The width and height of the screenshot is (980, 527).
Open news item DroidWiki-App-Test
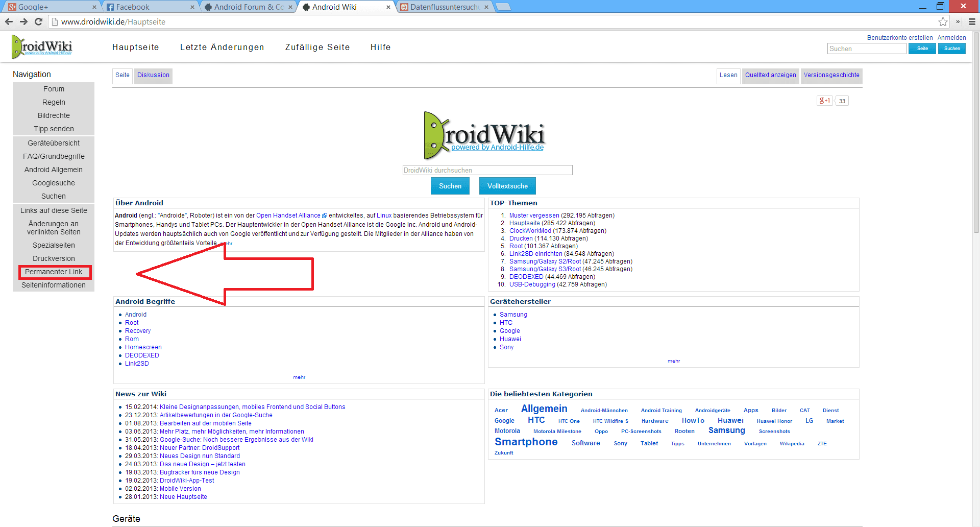187,481
